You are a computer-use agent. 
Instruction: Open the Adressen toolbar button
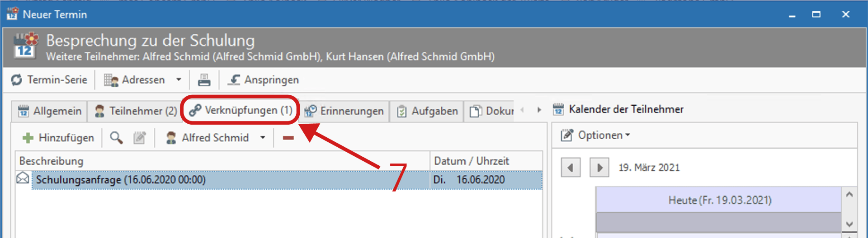click(x=134, y=80)
